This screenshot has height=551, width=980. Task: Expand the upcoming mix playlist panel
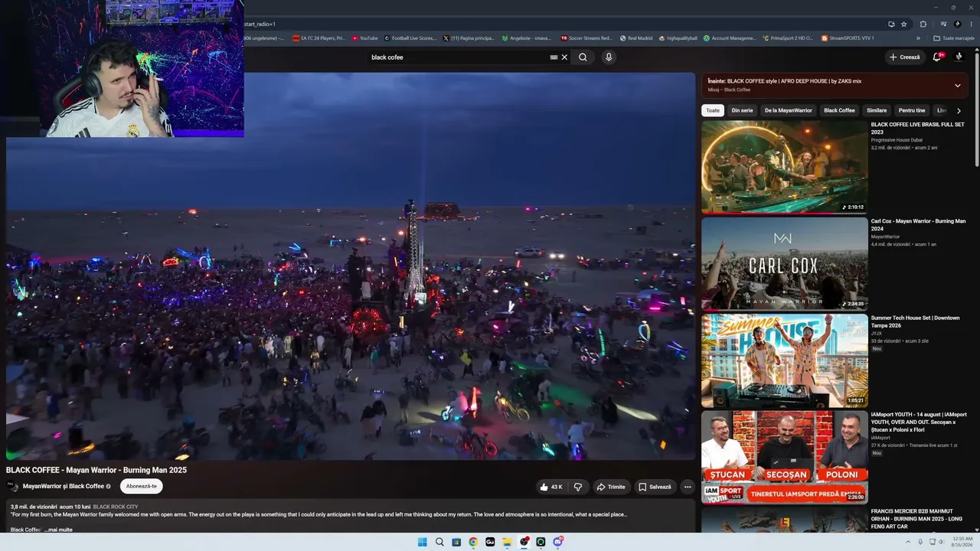[957, 85]
